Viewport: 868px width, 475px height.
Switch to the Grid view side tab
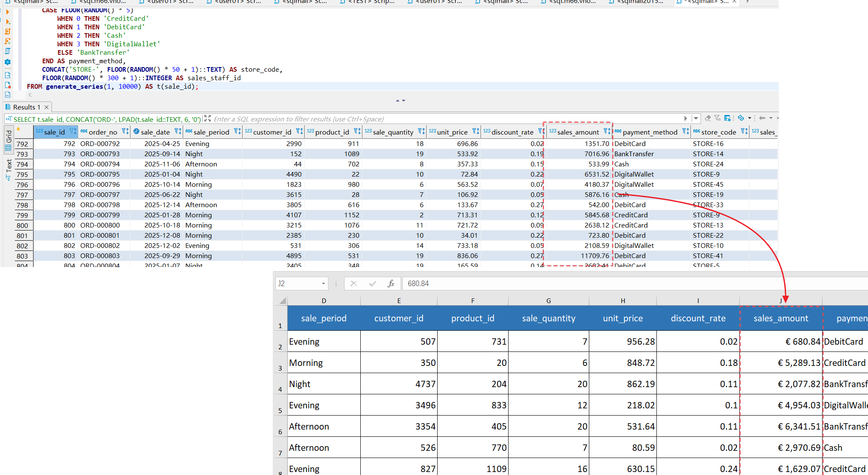pyautogui.click(x=8, y=141)
